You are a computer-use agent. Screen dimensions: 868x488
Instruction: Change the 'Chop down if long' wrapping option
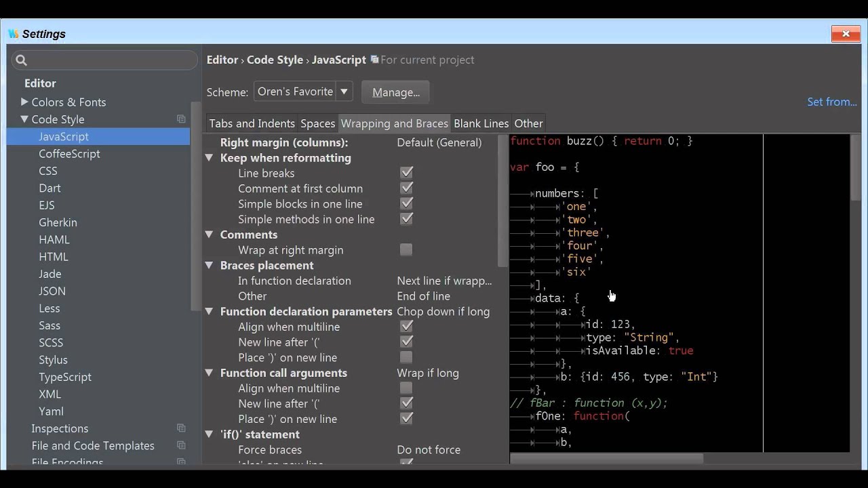coord(443,311)
